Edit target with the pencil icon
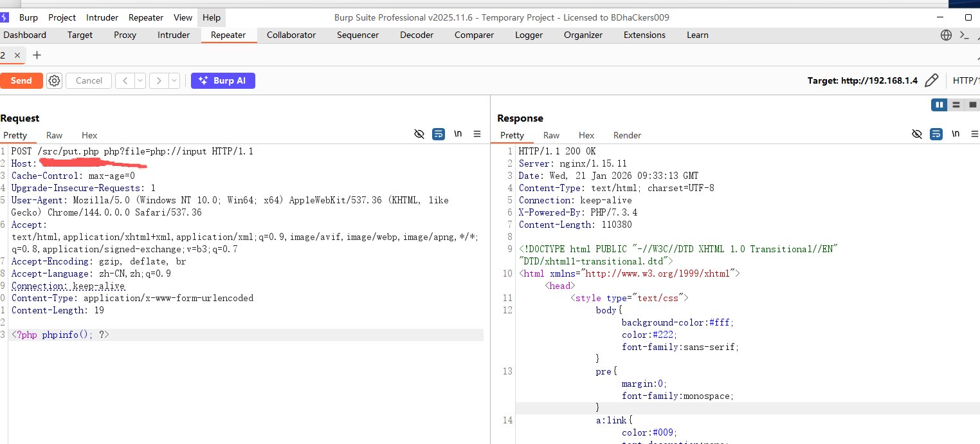This screenshot has width=980, height=444. 931,80
